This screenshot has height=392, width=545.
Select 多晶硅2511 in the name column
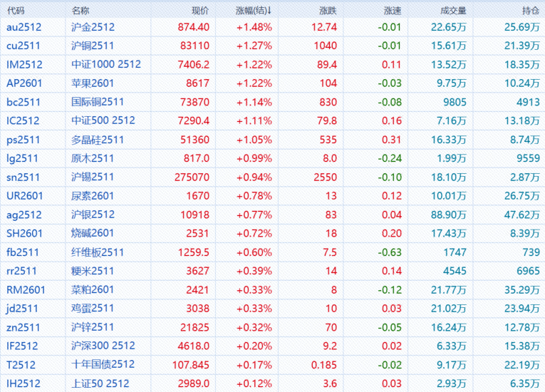click(x=98, y=138)
